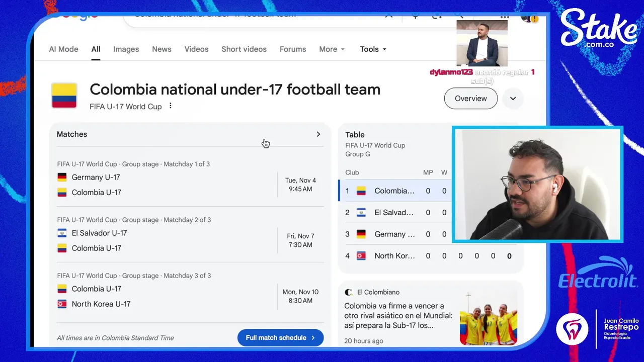Viewport: 644px width, 362px height.
Task: Click the streamer webcam video frame
Action: click(x=538, y=185)
